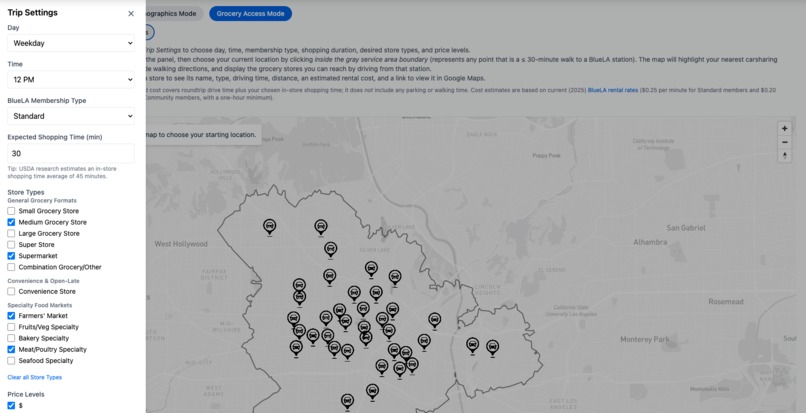Check the Combination Grocery/Other option

(x=11, y=267)
